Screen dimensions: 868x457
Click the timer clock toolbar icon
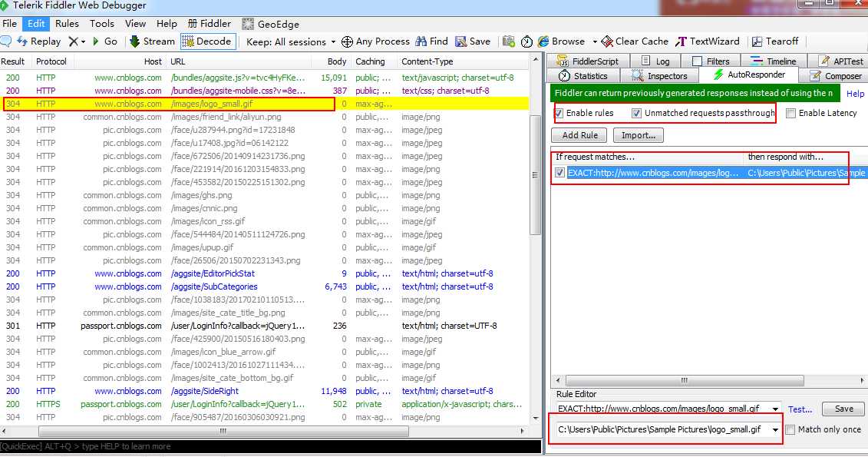[527, 41]
